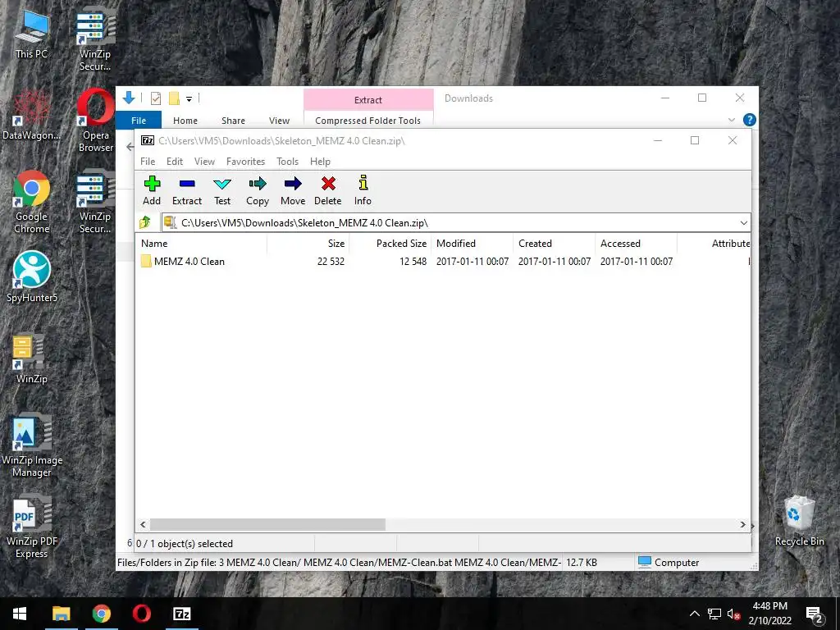Image resolution: width=840 pixels, height=630 pixels.
Task: Sort by Packed Size column header
Action: [x=390, y=243]
